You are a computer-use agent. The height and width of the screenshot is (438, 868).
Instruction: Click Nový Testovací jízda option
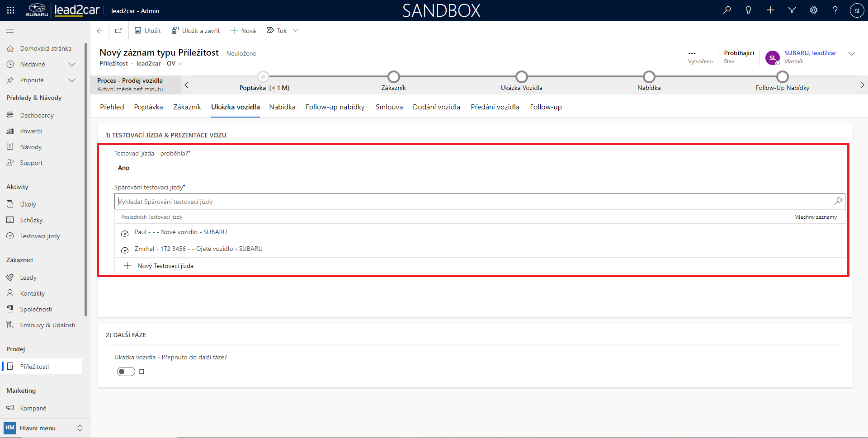click(x=165, y=266)
